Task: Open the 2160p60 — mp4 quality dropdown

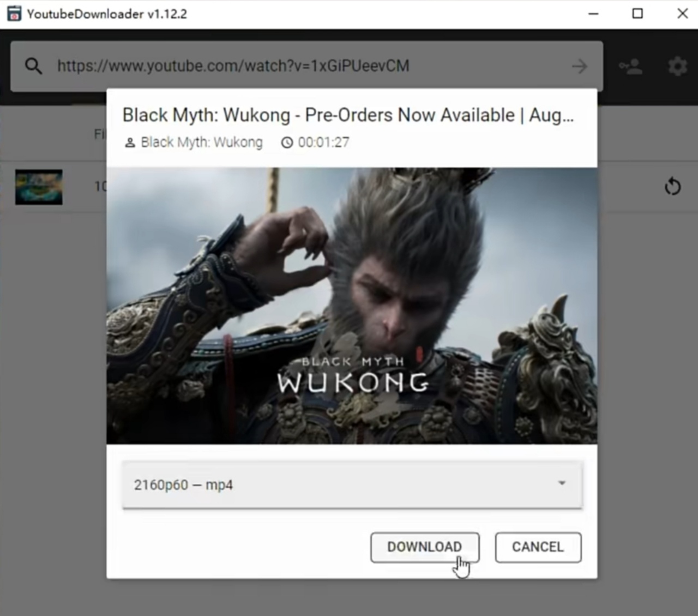Action: (x=352, y=485)
